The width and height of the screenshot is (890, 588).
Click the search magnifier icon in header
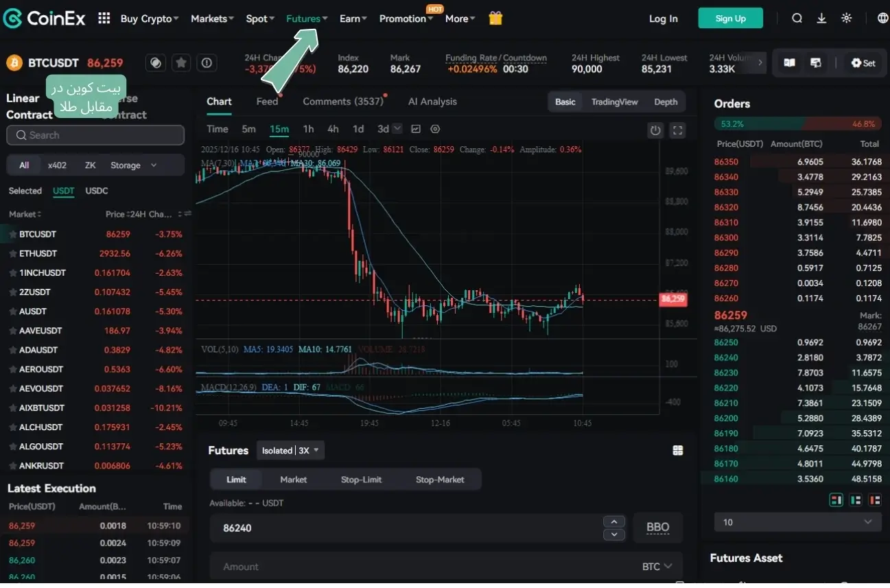tap(797, 19)
